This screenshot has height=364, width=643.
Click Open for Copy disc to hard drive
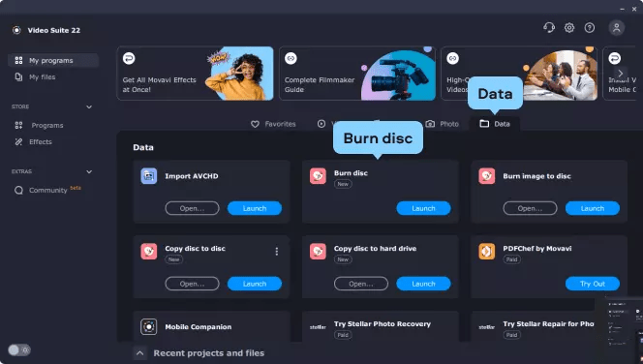click(x=361, y=284)
